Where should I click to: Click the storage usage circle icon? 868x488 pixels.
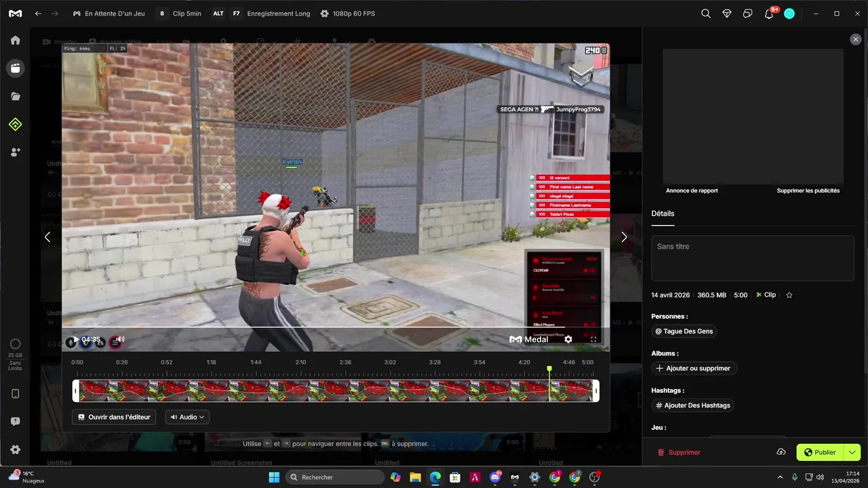click(15, 344)
